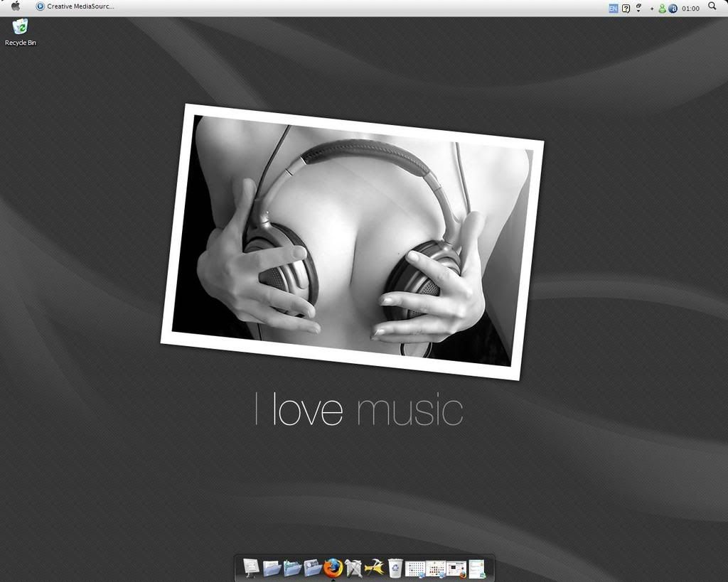Open the document icon at dock's right end
This screenshot has height=582, width=728.
[477, 568]
